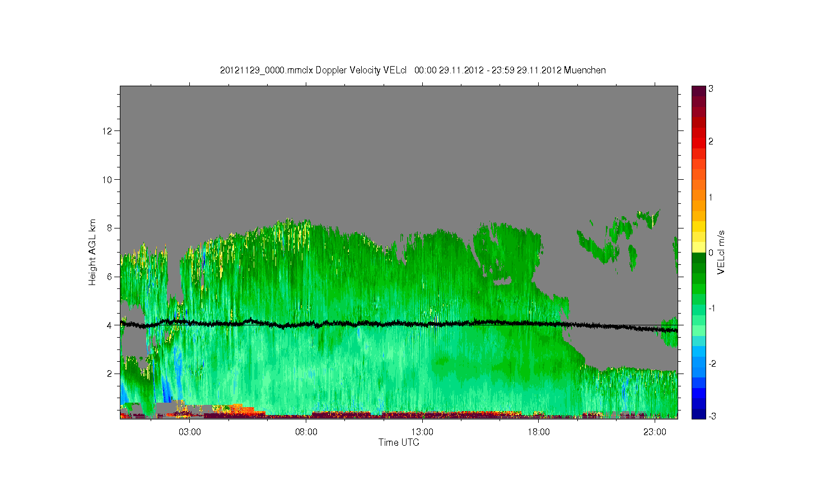The width and height of the screenshot is (840, 504).
Task: Click the black melting-layer line near 4 km
Action: pyautogui.click(x=399, y=324)
